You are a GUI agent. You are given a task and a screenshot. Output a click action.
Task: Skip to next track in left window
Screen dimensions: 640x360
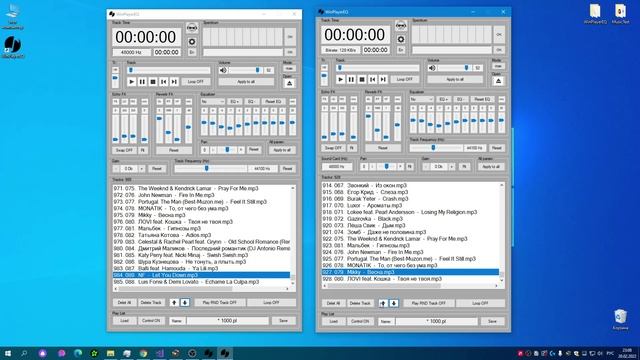174,82
